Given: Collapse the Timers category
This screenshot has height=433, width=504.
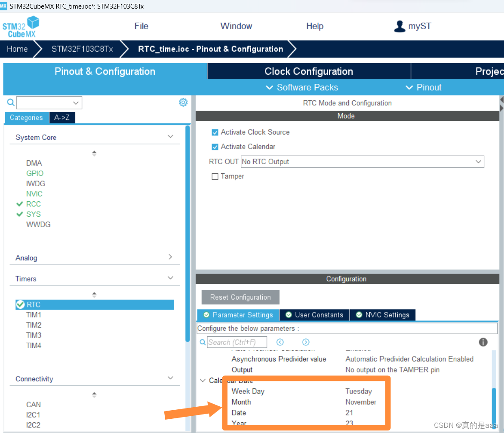Looking at the screenshot, I should [x=170, y=278].
